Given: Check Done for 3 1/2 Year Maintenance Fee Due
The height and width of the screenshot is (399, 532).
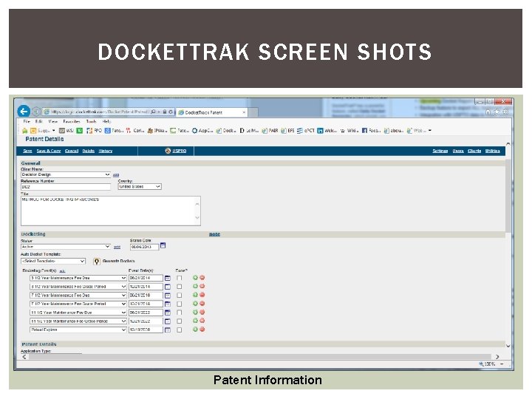Looking at the screenshot, I should 180,279.
